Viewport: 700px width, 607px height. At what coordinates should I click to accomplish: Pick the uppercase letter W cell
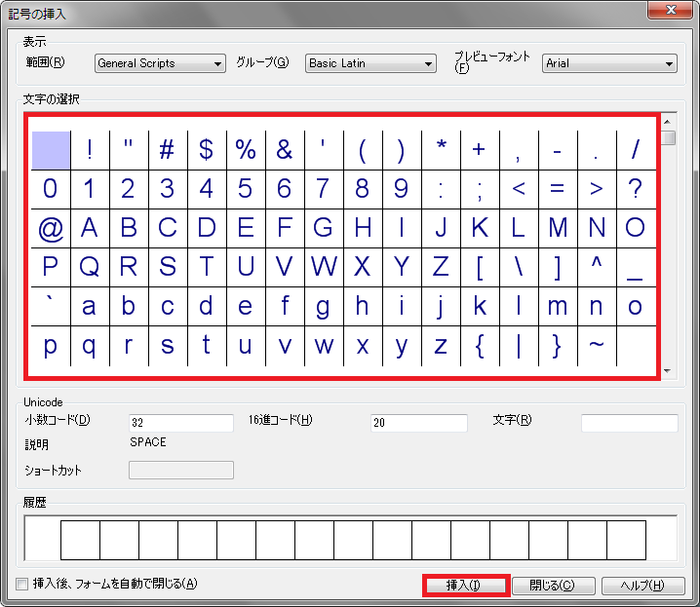(x=324, y=267)
